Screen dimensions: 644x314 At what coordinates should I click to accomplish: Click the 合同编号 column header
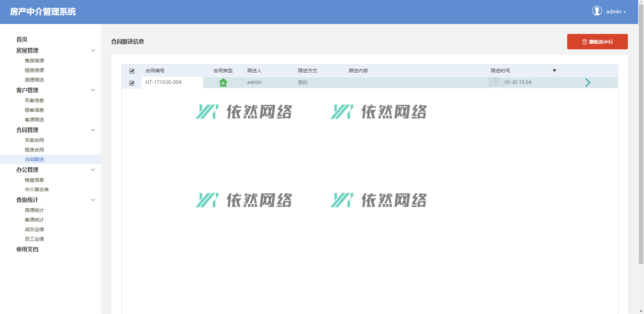155,71
